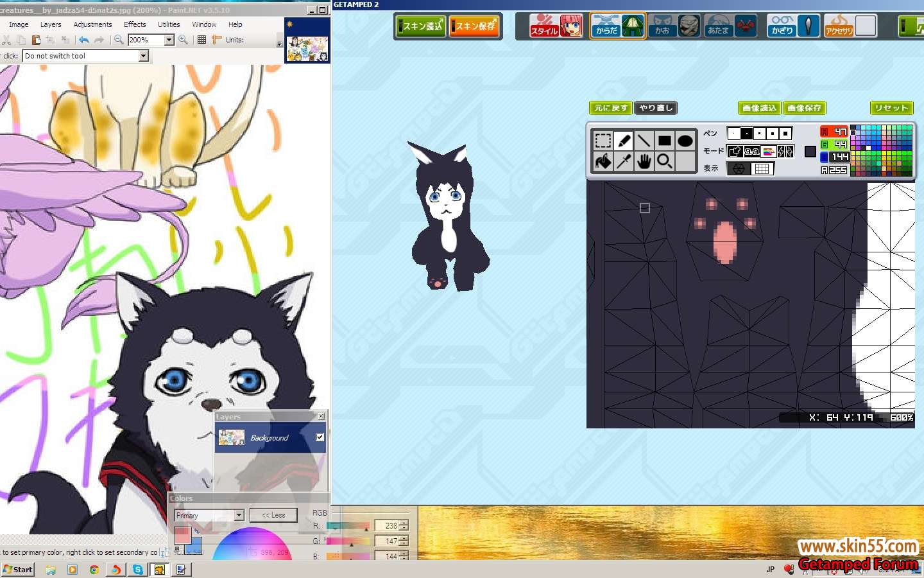
Task: Click the primary color swatch in Colors panel
Action: (182, 534)
